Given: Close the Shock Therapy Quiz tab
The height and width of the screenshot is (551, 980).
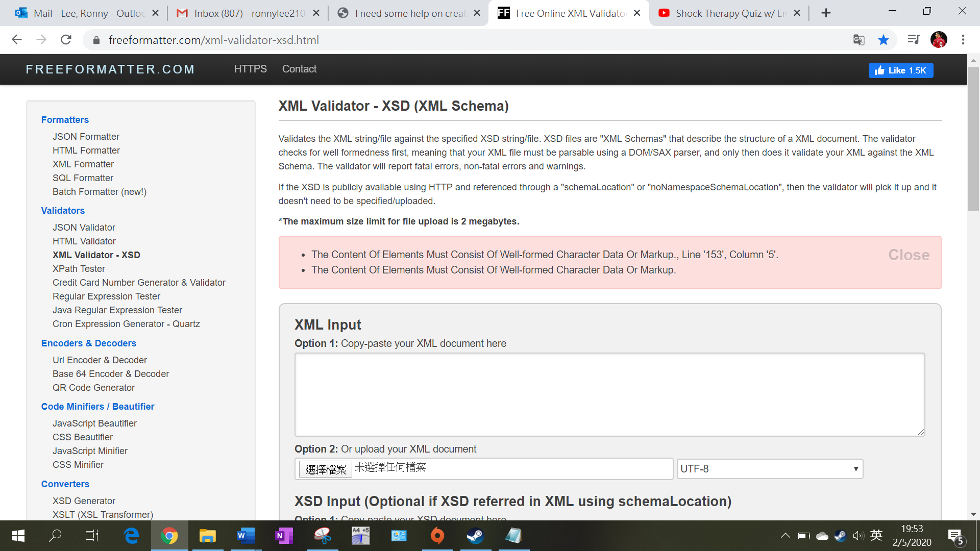Looking at the screenshot, I should click(x=797, y=13).
